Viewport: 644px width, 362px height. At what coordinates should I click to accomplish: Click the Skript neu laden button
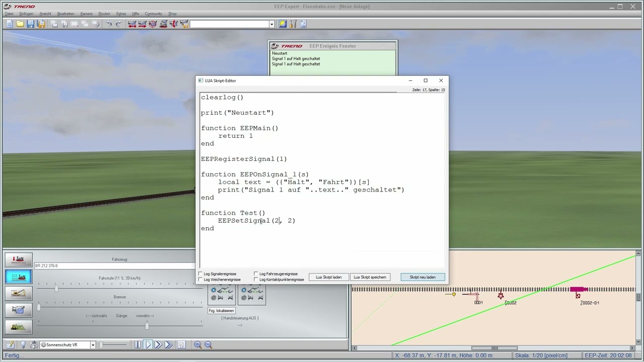pyautogui.click(x=423, y=277)
